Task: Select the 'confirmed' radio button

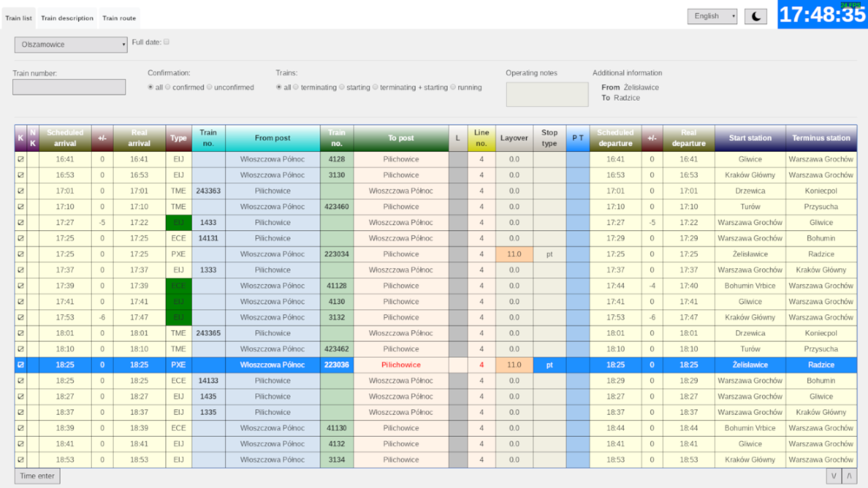Action: [168, 87]
